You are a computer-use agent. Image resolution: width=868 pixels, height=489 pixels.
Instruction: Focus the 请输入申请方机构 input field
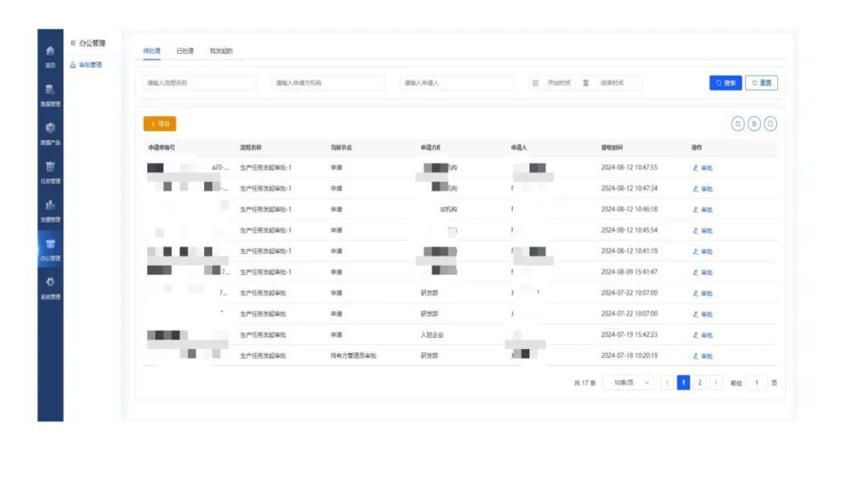tap(328, 83)
